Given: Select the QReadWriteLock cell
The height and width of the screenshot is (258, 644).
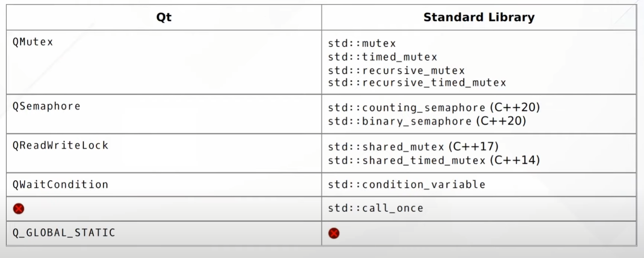Looking at the screenshot, I should point(164,153).
